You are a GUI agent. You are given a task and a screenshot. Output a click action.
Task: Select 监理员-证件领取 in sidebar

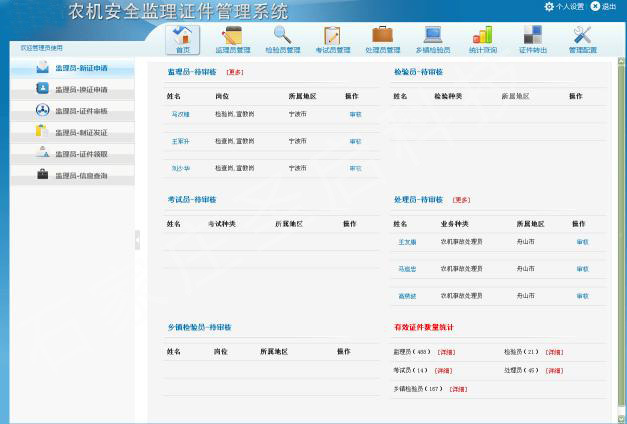(73, 154)
